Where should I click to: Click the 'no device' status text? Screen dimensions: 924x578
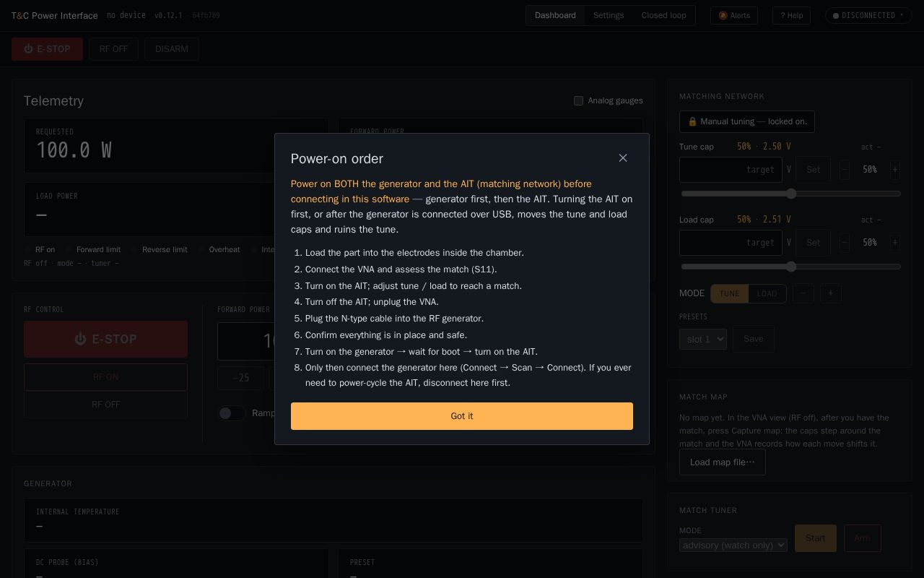126,15
